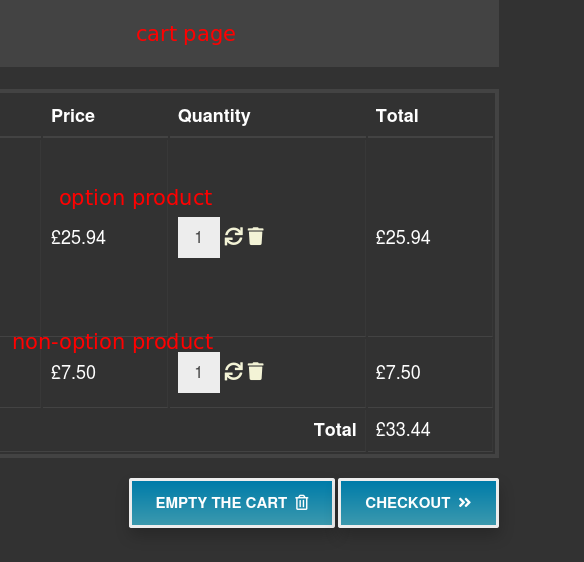
Task: Select the Price column header
Action: coord(73,116)
